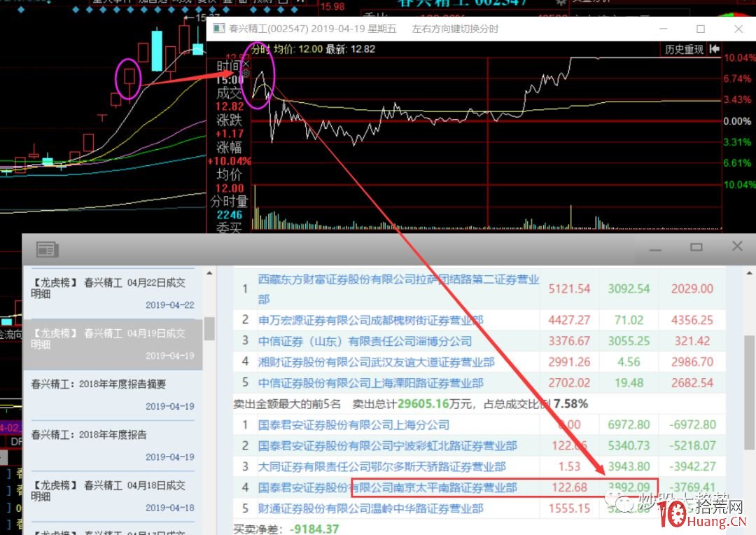Maximize the grey news detail window
Viewport: 756px width, 535px height.
click(696, 247)
